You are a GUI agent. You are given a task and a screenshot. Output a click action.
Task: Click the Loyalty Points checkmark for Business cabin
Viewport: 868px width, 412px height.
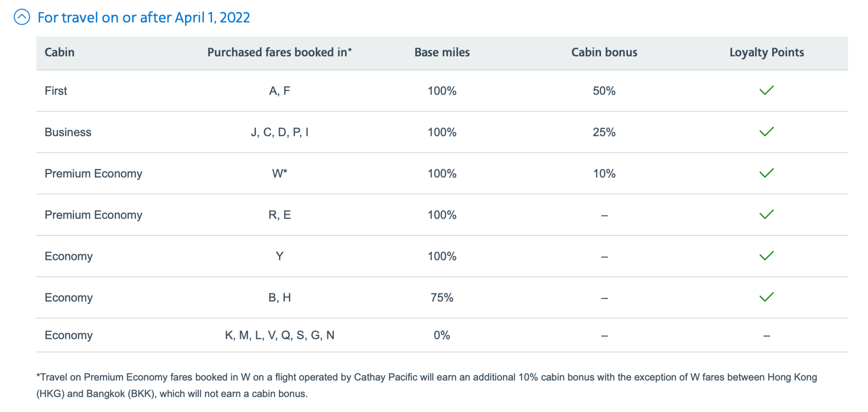766,132
